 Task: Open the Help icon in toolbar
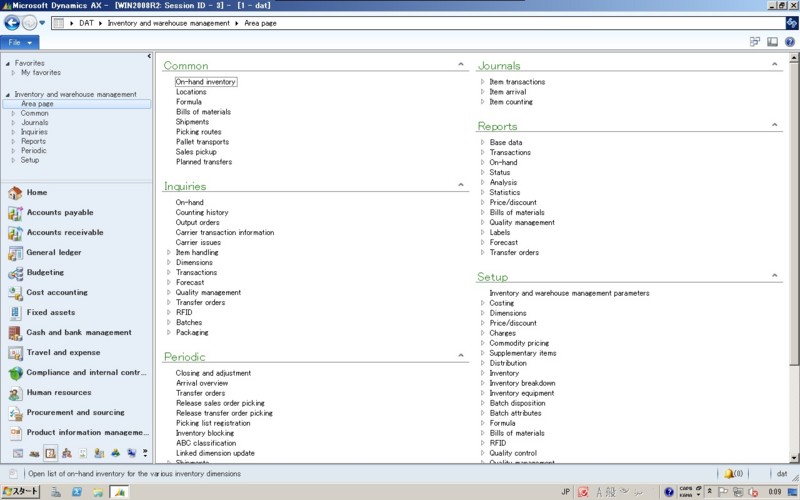coord(789,42)
